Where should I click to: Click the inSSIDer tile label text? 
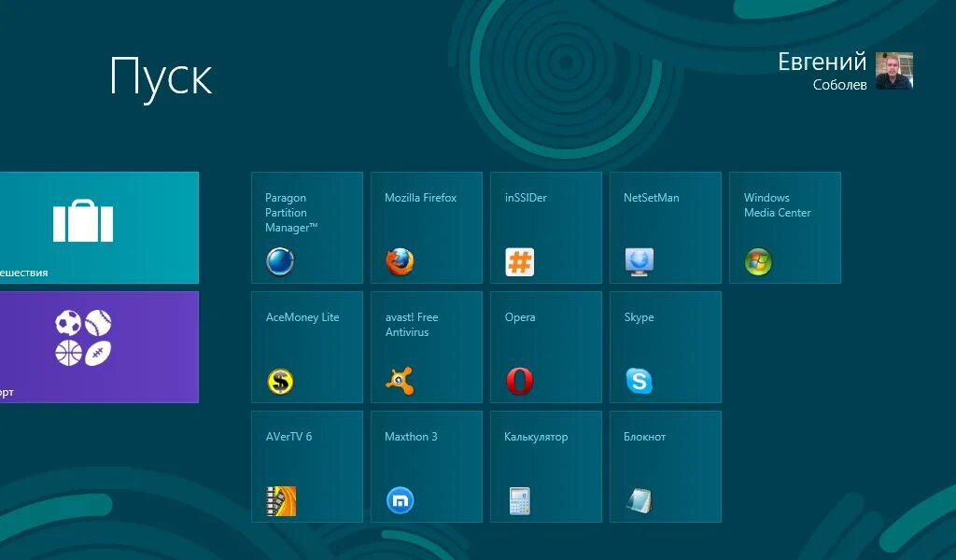526,198
